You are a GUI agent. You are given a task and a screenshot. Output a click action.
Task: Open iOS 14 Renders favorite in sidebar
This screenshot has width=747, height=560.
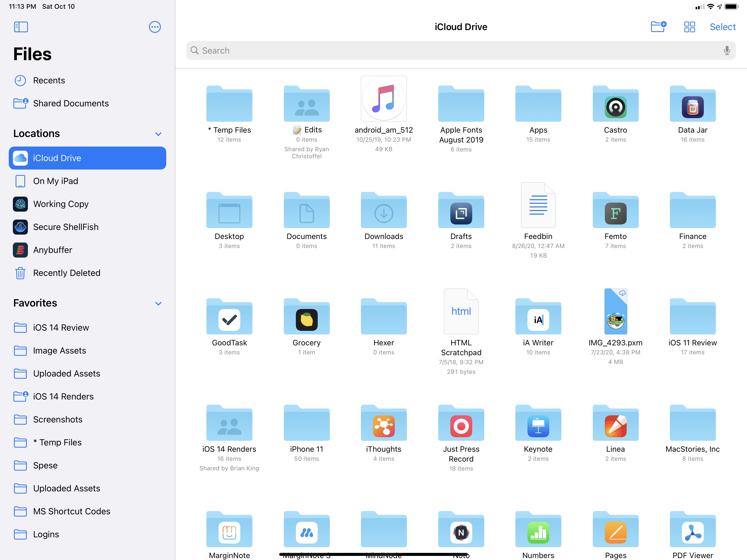tap(87, 396)
